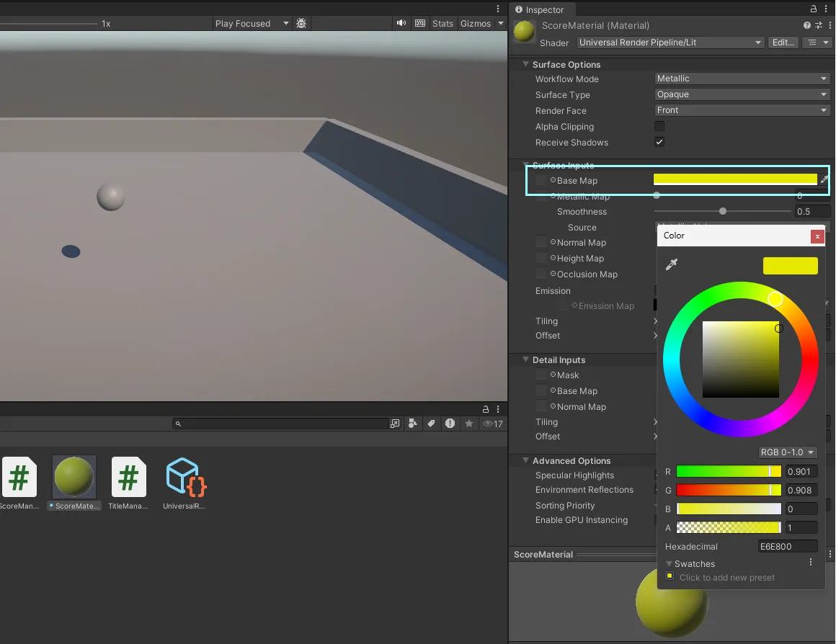The image size is (836, 644).
Task: Click the Base Map yellow color swatch
Action: 734,179
